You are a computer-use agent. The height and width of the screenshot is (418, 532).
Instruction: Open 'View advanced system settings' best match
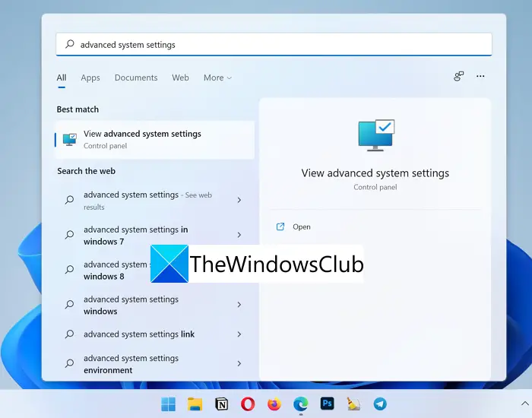[x=155, y=139]
